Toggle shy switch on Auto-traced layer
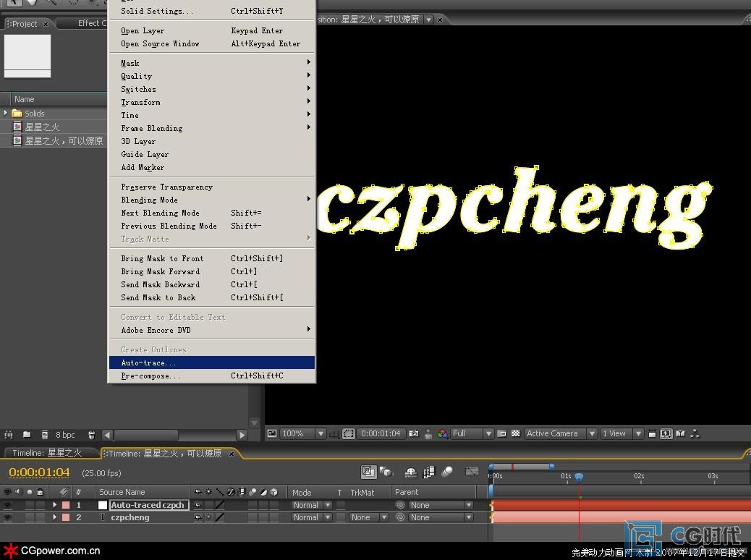 point(198,505)
